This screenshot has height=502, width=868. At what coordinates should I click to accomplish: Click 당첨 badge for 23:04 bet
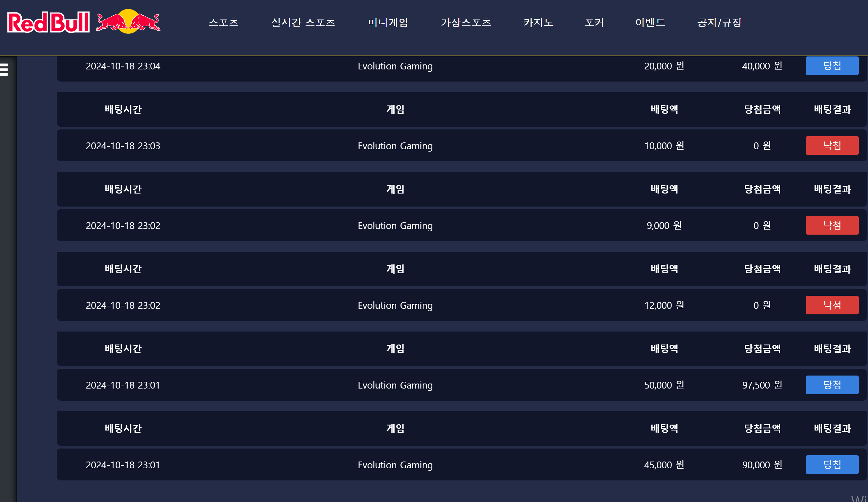coord(832,66)
